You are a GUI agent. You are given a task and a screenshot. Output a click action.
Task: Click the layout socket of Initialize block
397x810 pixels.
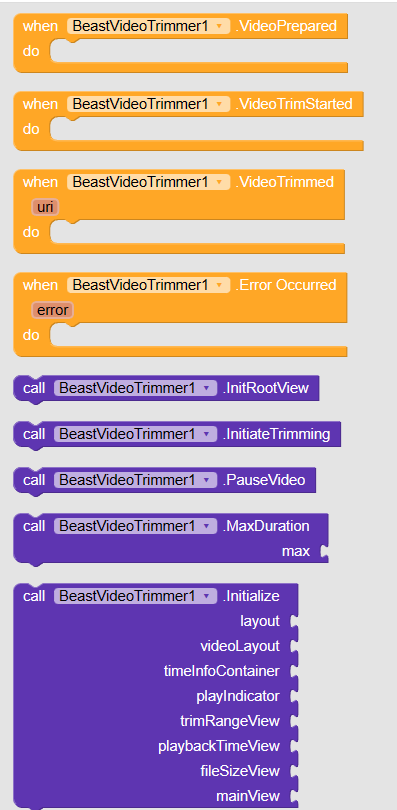pyautogui.click(x=294, y=621)
